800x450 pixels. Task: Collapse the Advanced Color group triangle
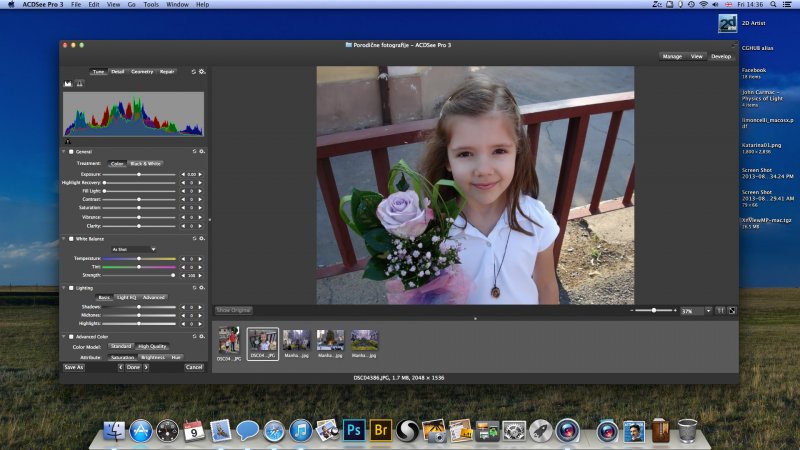[64, 337]
